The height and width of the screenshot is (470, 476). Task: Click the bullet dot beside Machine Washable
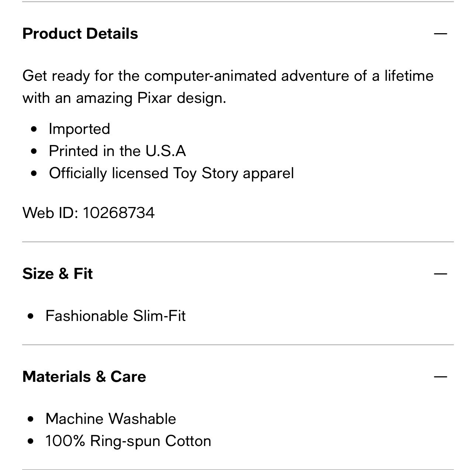click(31, 419)
